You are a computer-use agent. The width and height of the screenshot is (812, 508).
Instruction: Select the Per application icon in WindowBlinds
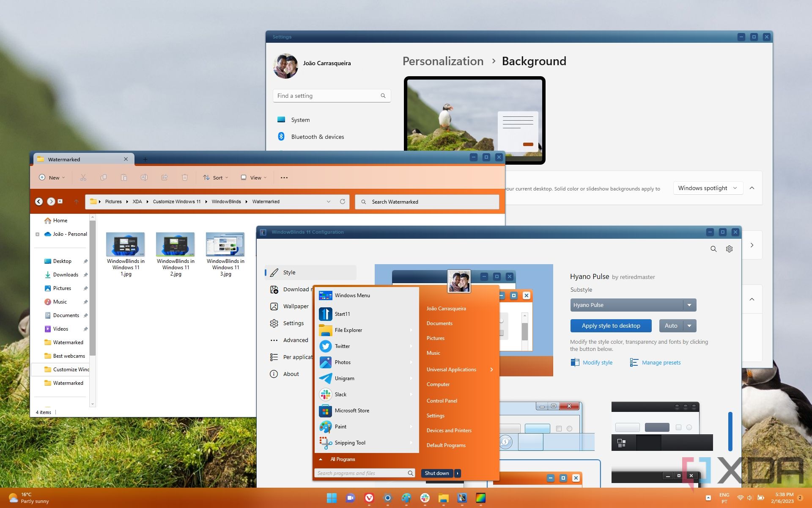pyautogui.click(x=273, y=356)
